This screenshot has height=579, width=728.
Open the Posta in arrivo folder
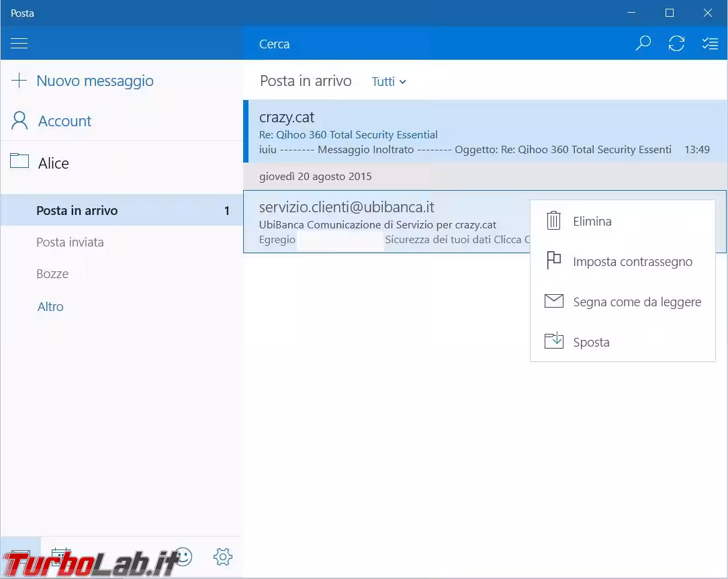77,210
